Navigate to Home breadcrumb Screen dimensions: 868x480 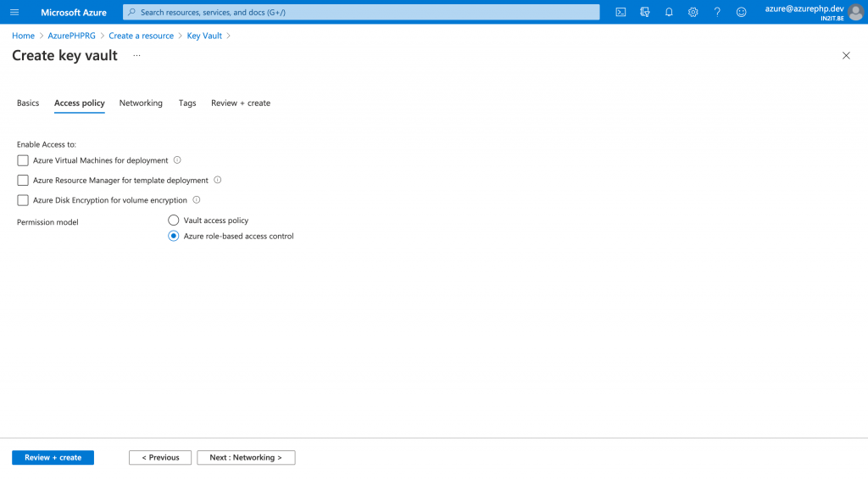pyautogui.click(x=23, y=36)
